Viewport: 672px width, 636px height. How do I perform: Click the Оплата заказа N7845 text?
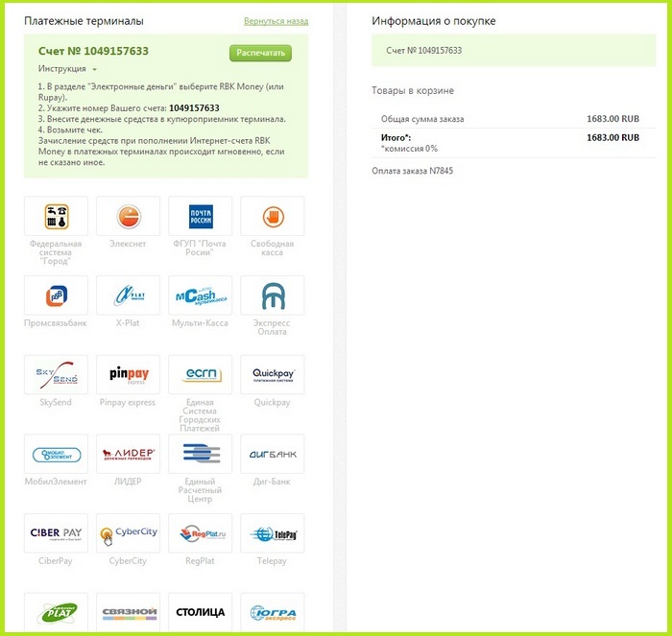(412, 171)
